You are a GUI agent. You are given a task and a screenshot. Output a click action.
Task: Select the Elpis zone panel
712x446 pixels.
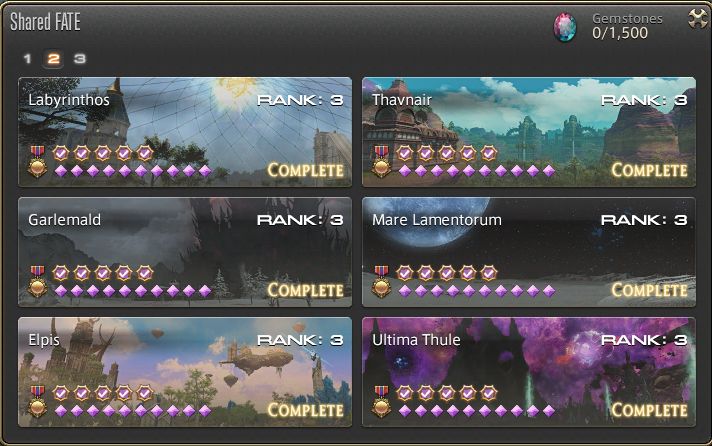[185, 372]
